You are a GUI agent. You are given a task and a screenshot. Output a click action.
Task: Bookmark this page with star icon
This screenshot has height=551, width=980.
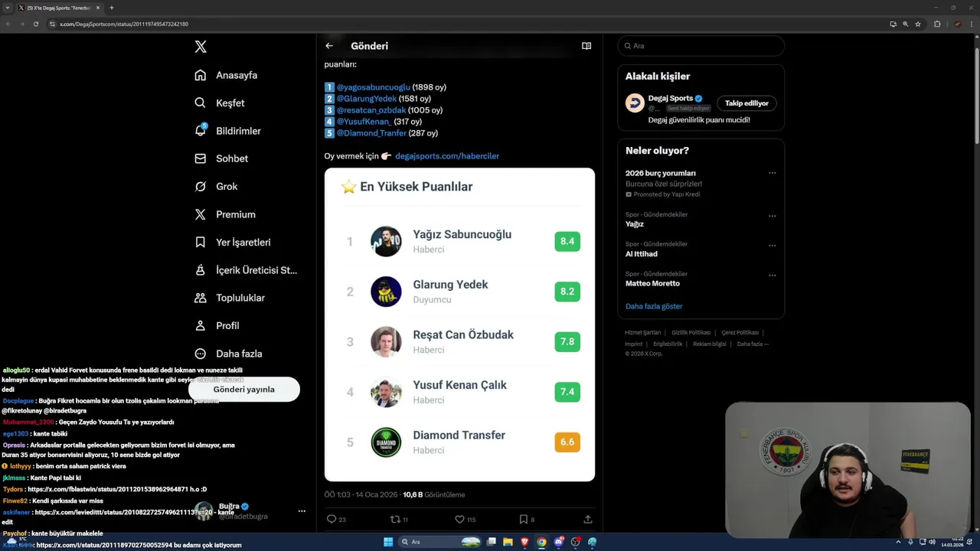(918, 24)
